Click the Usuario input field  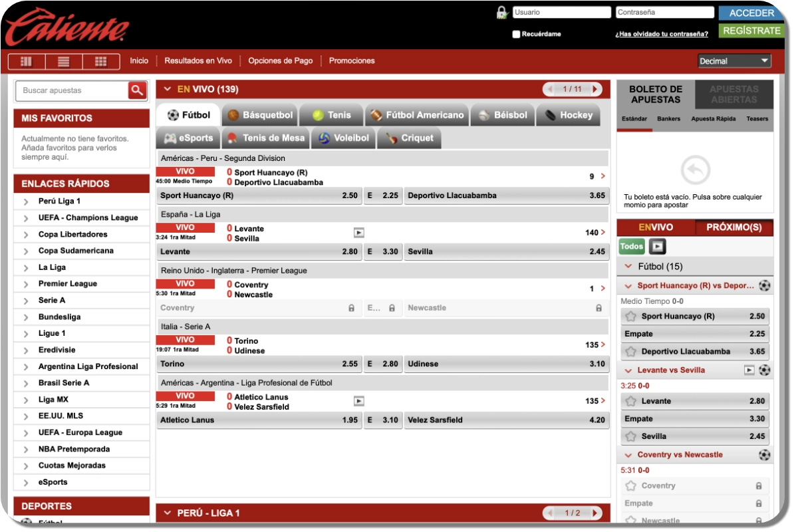click(x=562, y=12)
